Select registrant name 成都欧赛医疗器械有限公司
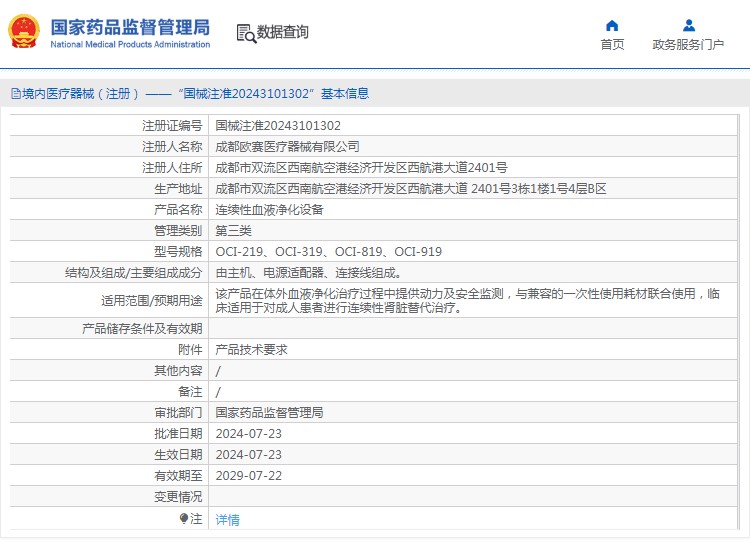This screenshot has height=542, width=750. pos(287,147)
